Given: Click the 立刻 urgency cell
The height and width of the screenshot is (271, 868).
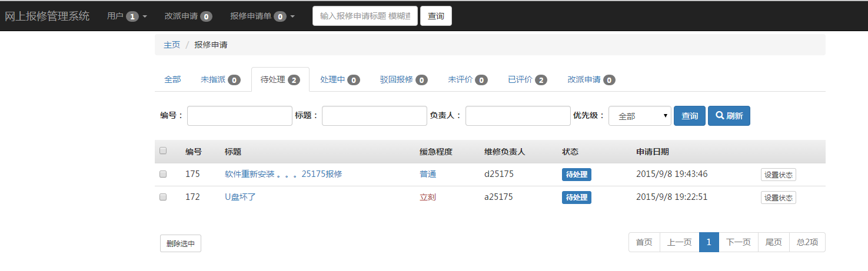Looking at the screenshot, I should (428, 197).
